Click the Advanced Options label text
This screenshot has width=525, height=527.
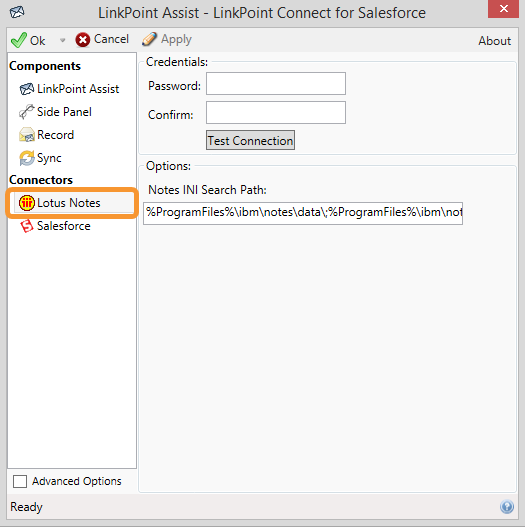[77, 481]
